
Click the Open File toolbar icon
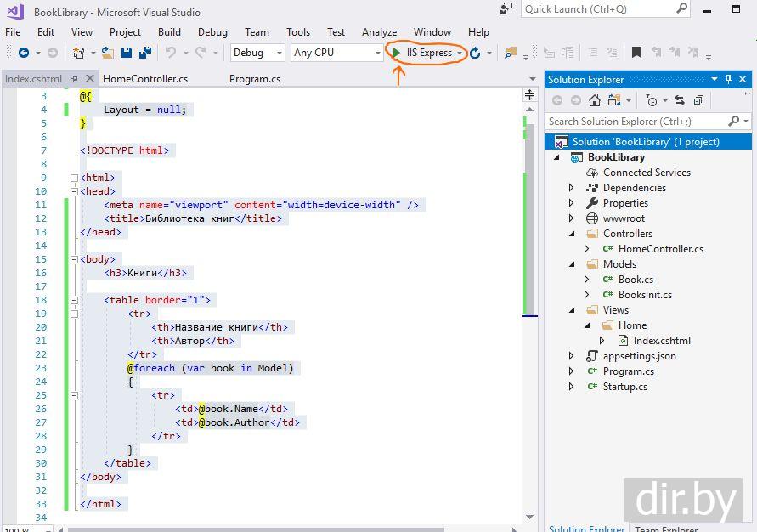coord(107,53)
